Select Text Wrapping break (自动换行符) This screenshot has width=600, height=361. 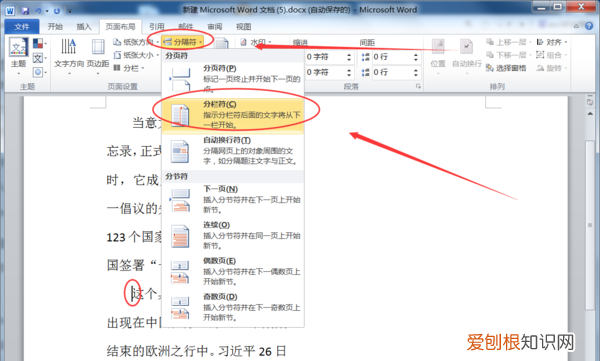click(233, 151)
